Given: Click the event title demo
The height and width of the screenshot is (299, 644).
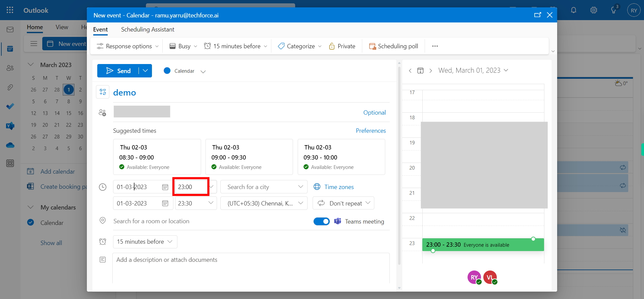Looking at the screenshot, I should click(124, 93).
